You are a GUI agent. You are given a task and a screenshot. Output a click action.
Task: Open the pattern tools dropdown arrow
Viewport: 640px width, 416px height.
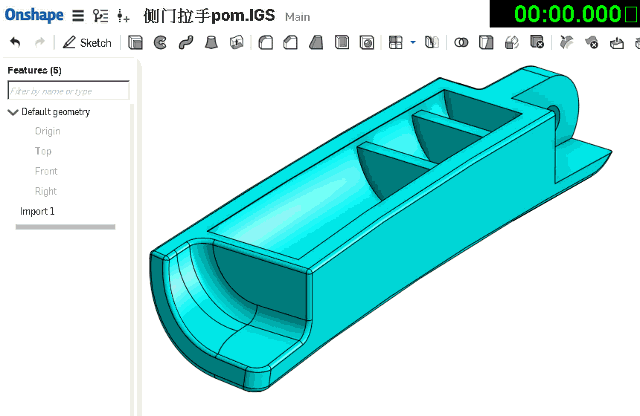(413, 42)
